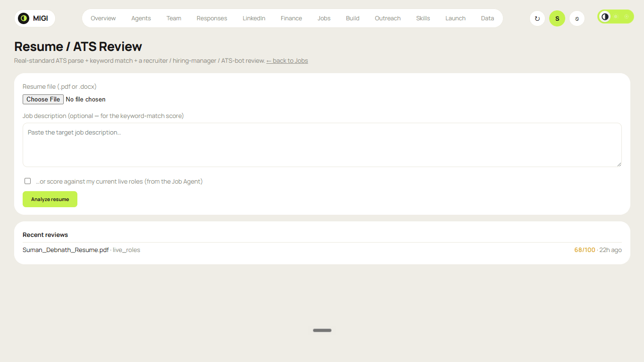Open the LinkedIn tab
The image size is (644, 362).
[x=254, y=18]
